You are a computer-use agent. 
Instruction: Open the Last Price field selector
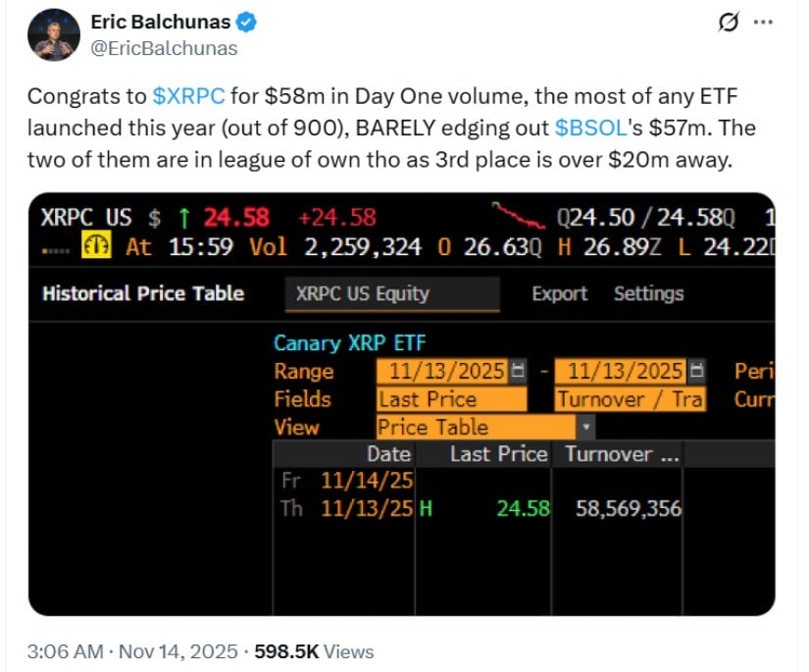coord(451,399)
